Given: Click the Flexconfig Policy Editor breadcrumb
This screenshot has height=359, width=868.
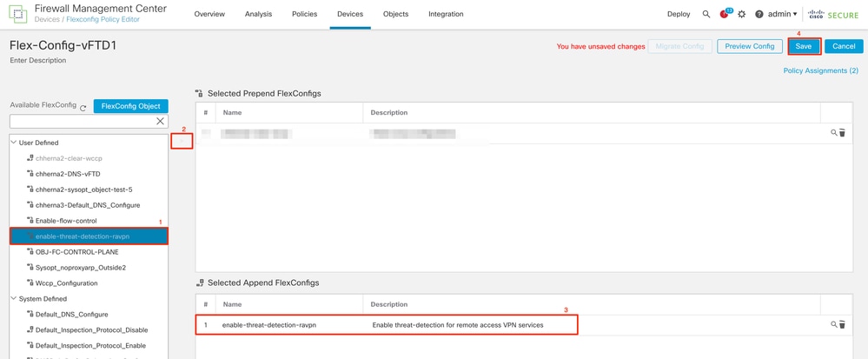Looking at the screenshot, I should (103, 20).
